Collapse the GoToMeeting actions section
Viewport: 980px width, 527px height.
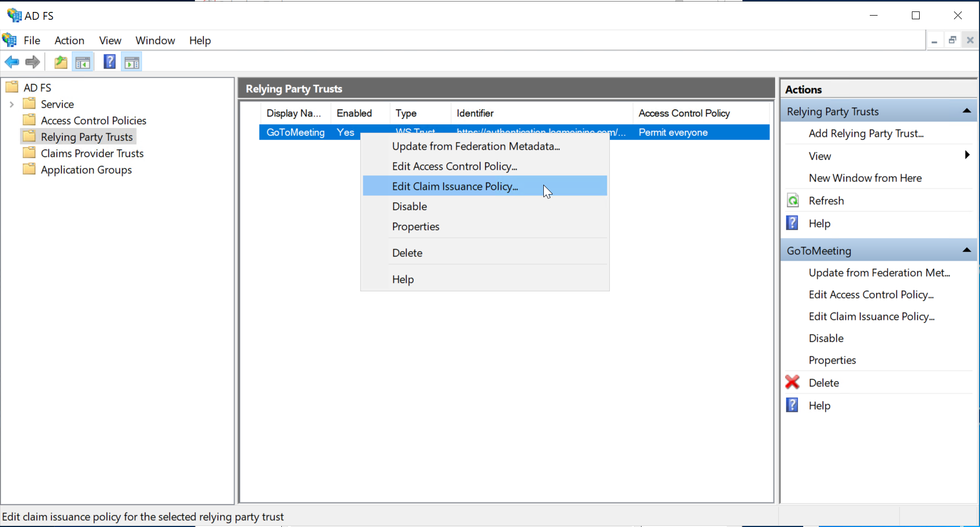click(966, 251)
